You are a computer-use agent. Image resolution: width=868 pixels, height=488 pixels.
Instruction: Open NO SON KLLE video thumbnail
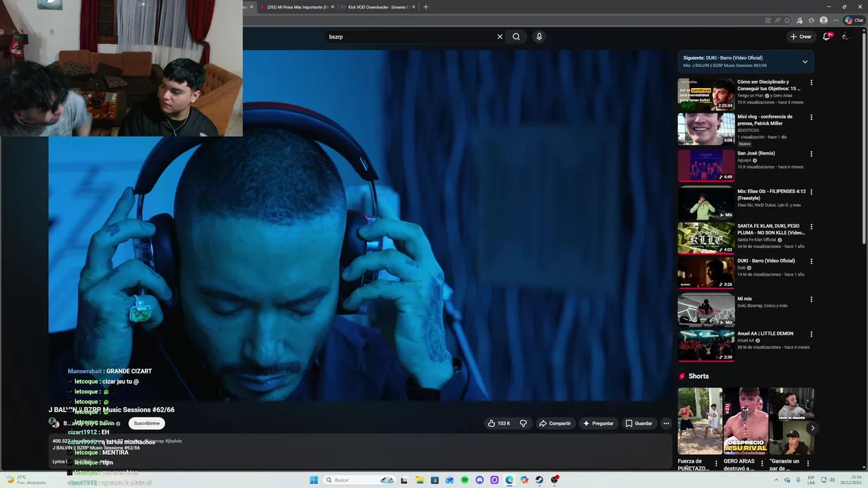(706, 238)
